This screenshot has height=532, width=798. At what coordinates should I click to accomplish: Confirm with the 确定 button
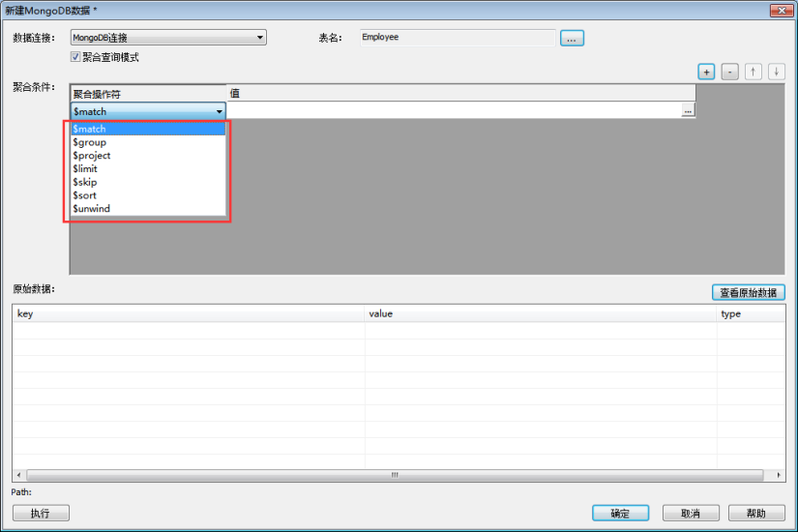(620, 514)
